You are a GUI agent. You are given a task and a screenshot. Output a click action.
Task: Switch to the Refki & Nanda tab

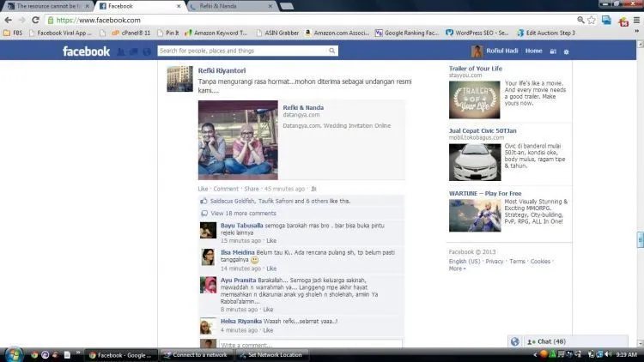(230, 6)
